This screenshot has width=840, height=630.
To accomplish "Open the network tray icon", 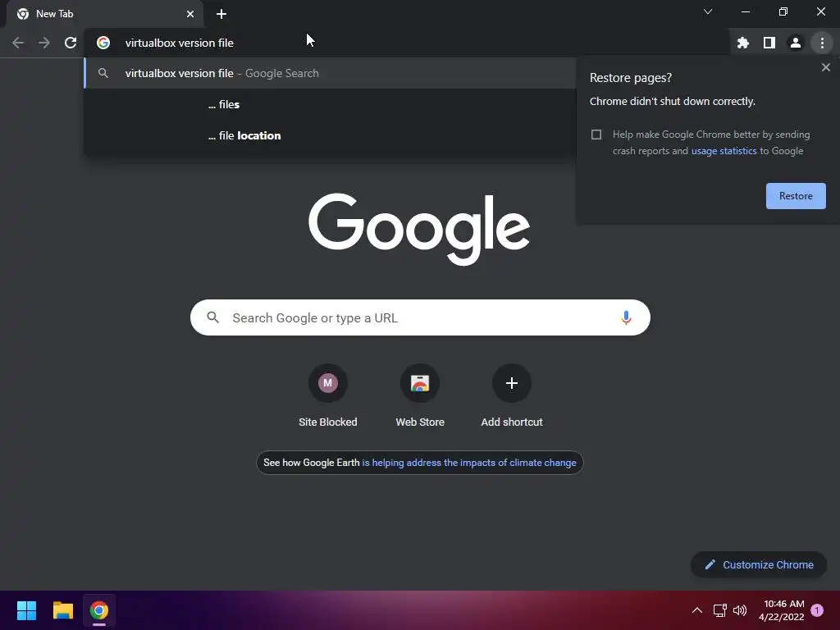I will tap(719, 610).
